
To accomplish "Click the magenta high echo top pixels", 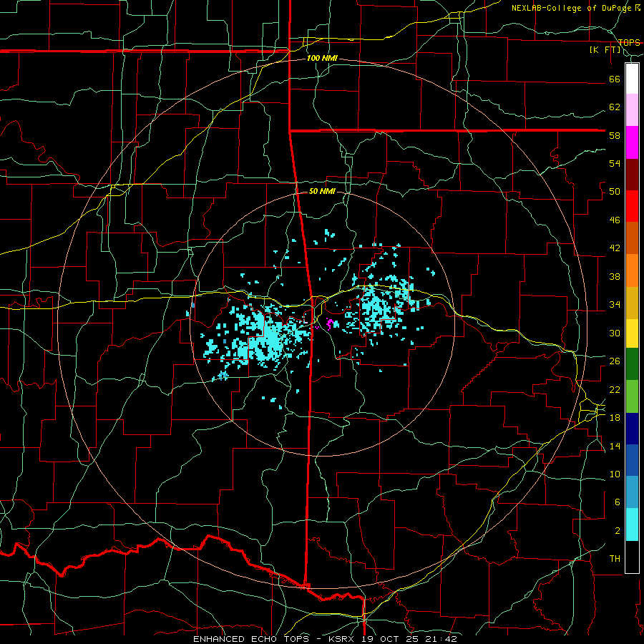I will [x=329, y=323].
